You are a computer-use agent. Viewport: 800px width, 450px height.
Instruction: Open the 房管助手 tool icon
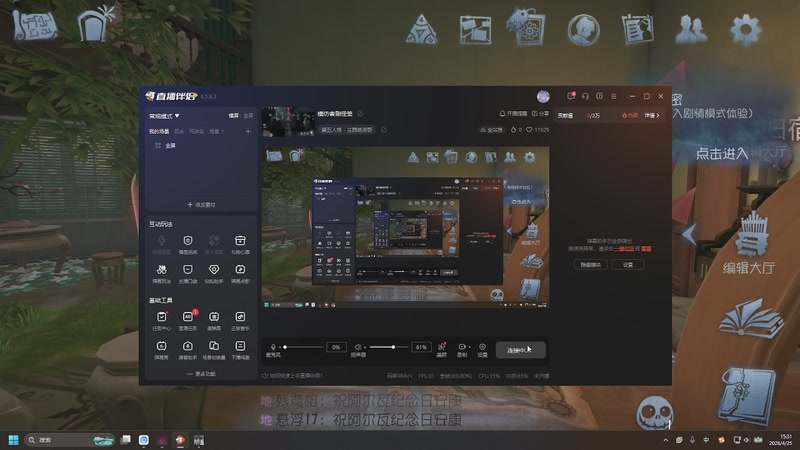click(x=188, y=346)
